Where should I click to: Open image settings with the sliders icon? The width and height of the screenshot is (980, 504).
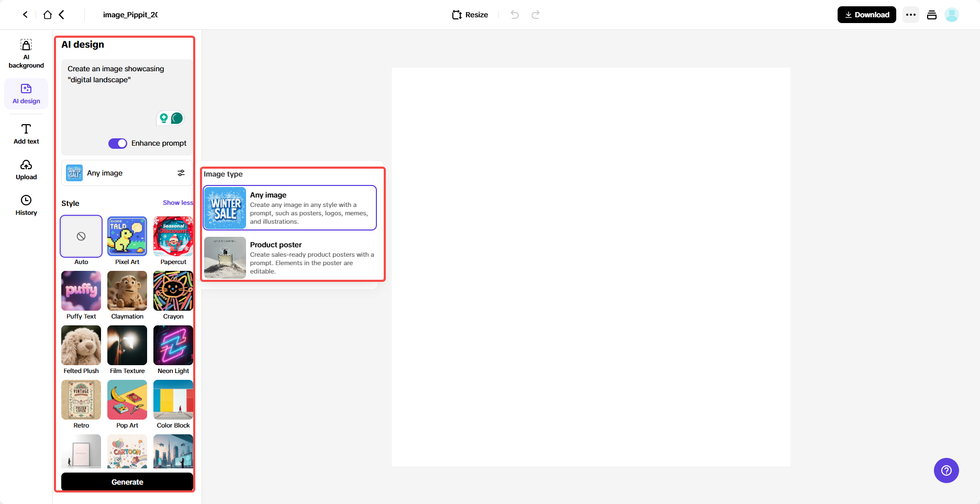[x=181, y=172]
